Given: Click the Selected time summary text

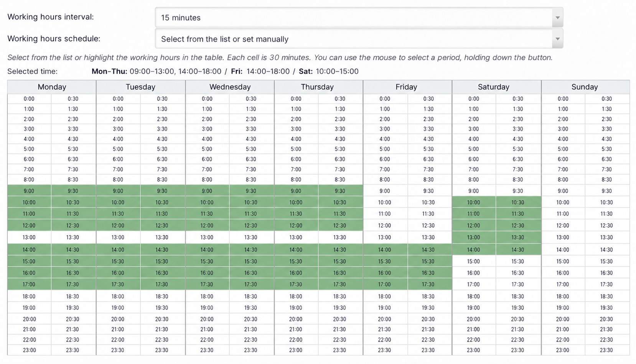Looking at the screenshot, I should (x=225, y=71).
